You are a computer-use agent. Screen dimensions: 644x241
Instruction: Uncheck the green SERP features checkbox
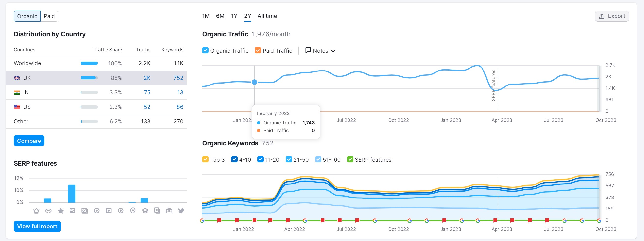(350, 160)
